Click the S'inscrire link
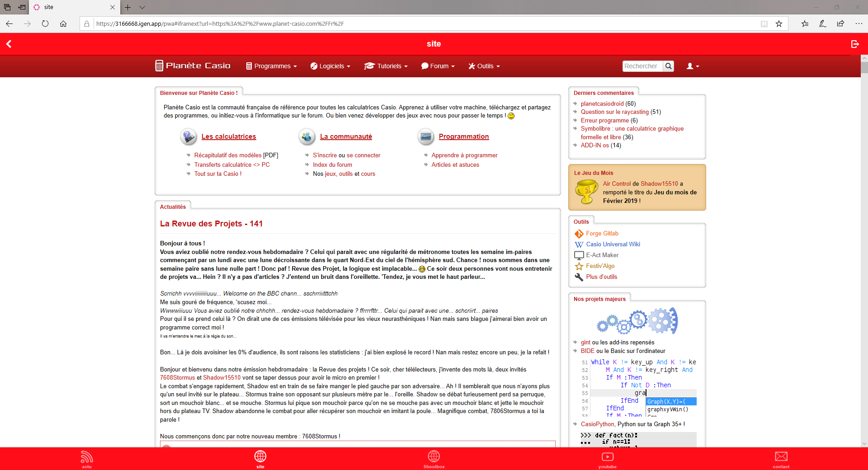The image size is (868, 470). coord(325,155)
